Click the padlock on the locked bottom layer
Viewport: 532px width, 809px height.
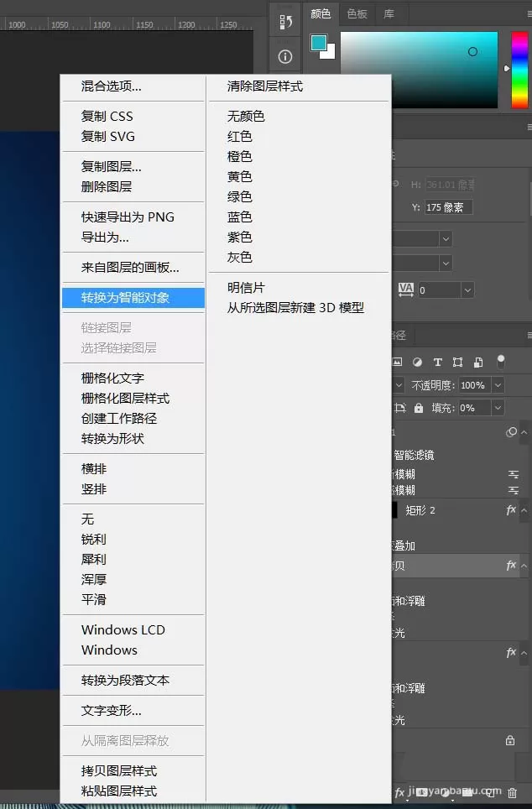(x=510, y=740)
